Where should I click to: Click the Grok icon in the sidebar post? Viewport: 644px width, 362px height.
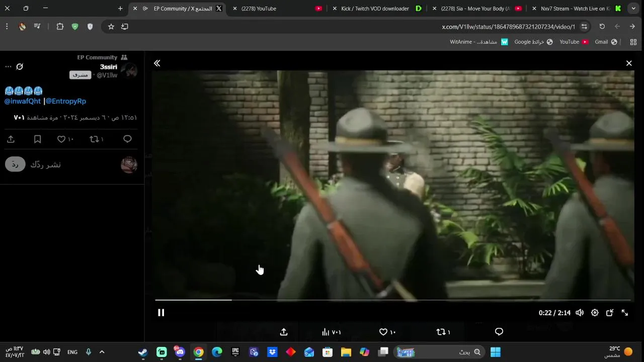(20, 66)
